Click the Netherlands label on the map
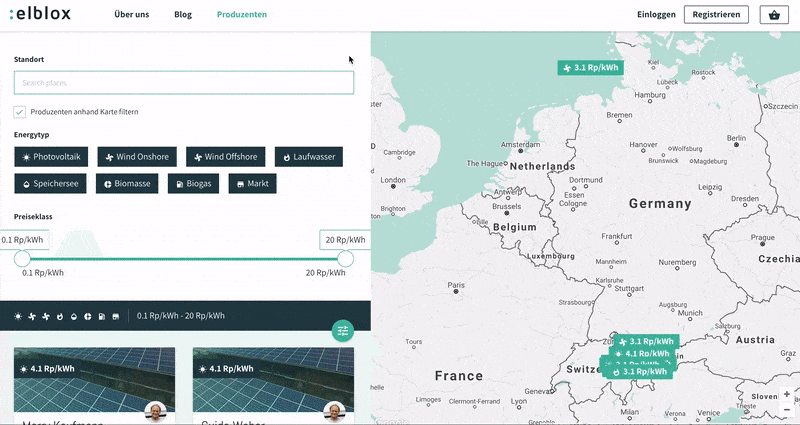 pos(542,166)
